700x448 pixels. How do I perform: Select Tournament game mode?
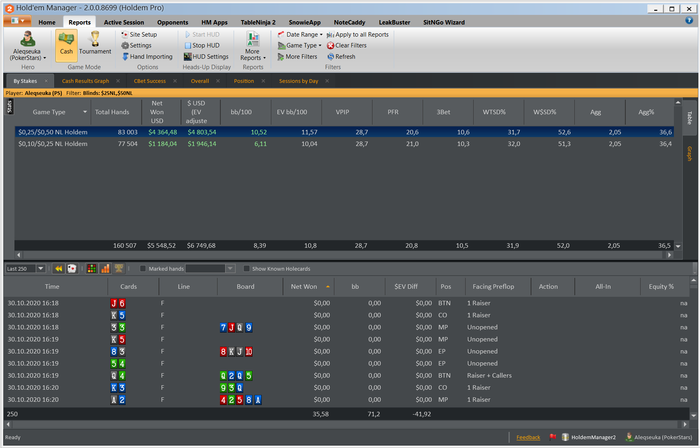(95, 43)
